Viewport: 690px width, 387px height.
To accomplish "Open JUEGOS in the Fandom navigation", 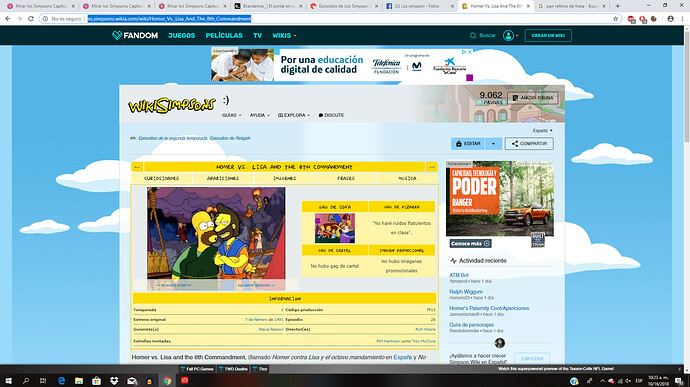I will coord(181,35).
